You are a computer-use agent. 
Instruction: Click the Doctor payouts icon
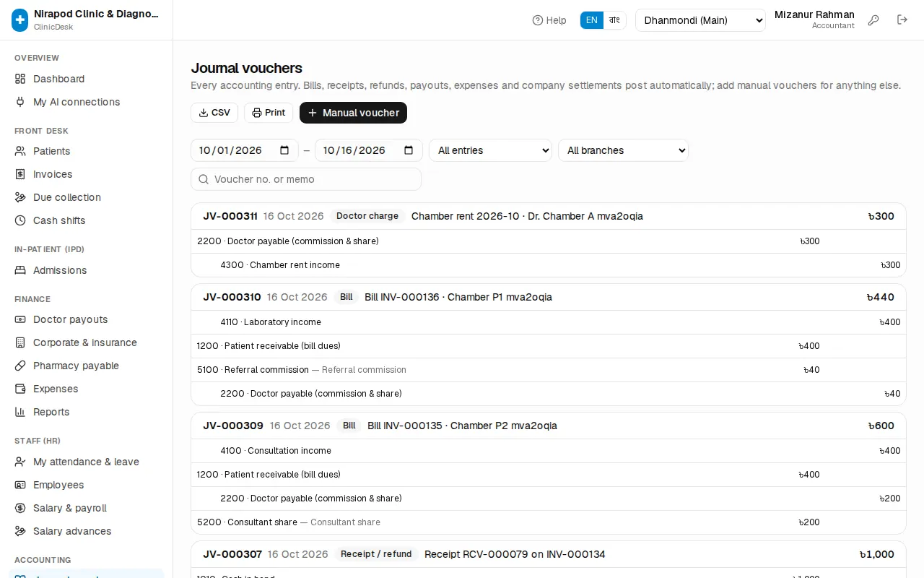click(20, 319)
